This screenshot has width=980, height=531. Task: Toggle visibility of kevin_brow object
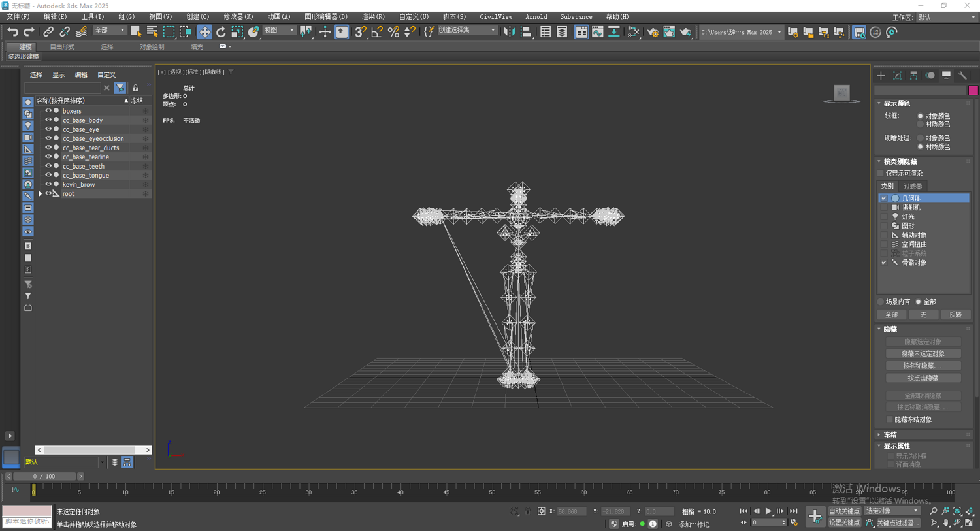click(48, 184)
